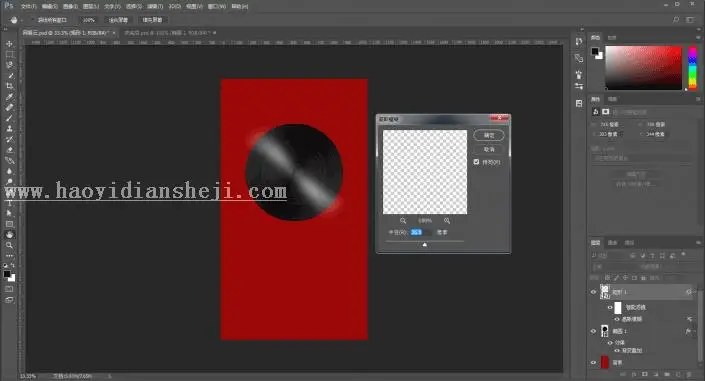Screen dimensions: 705x381
Task: Select the Blur tool
Action: coord(9,171)
